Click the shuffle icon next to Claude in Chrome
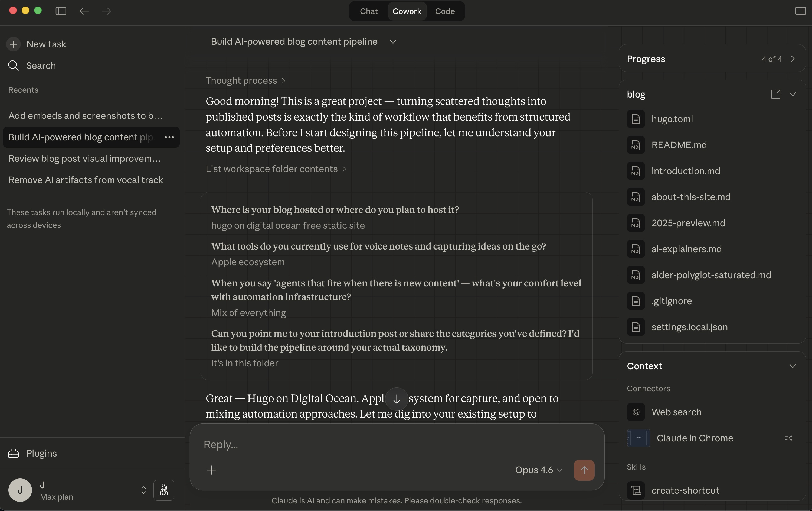812x511 pixels. tap(790, 438)
